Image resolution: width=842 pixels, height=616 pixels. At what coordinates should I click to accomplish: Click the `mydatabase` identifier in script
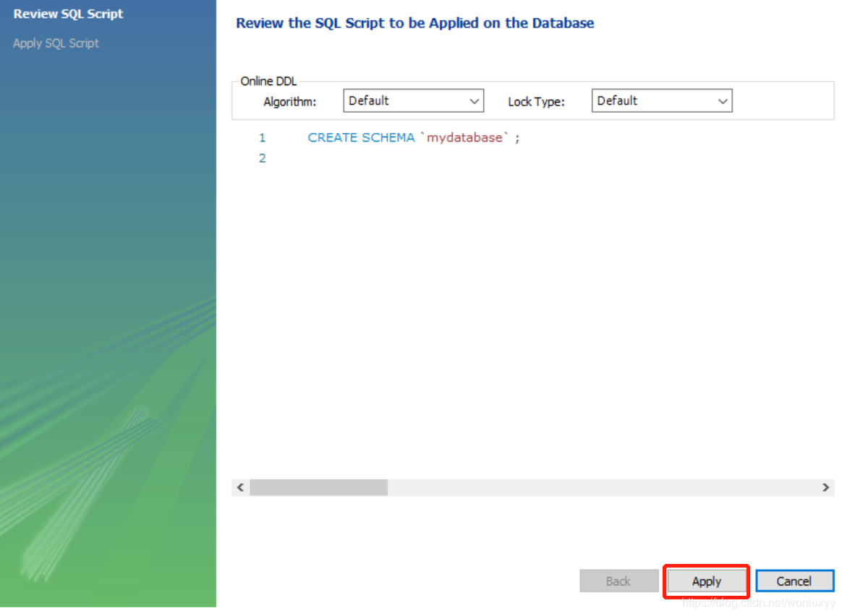pyautogui.click(x=464, y=138)
